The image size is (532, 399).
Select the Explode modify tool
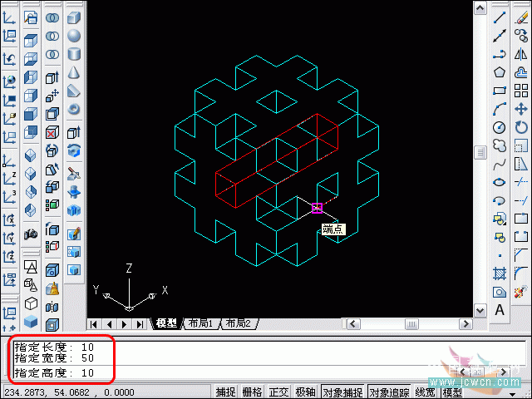click(520, 292)
